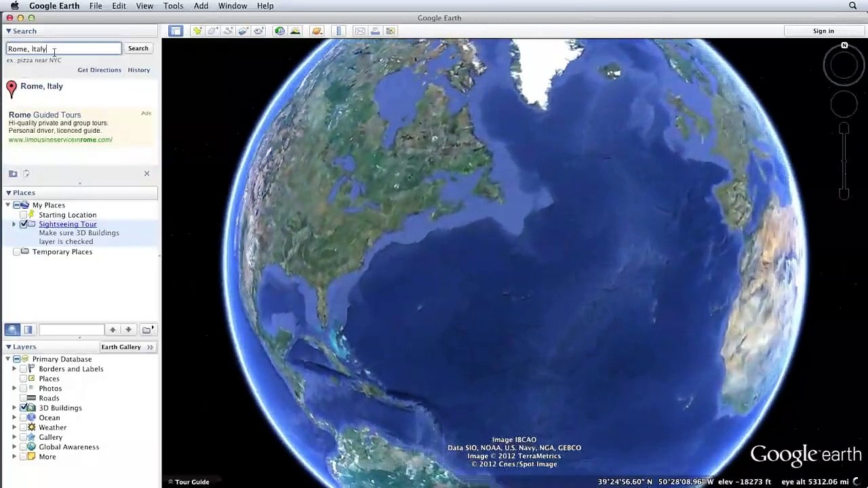Enable the Roads layer checkbox

coord(24,399)
